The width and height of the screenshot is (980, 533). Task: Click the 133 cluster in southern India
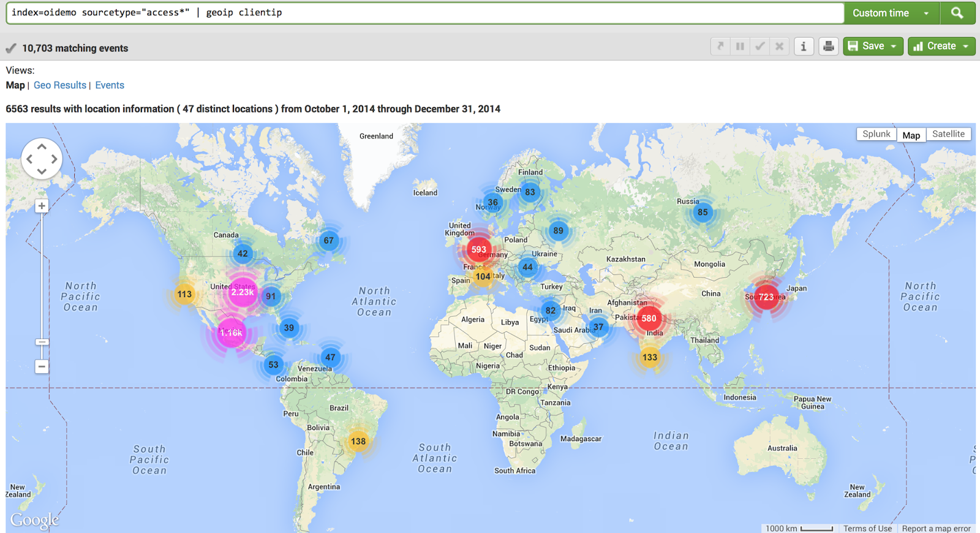650,357
